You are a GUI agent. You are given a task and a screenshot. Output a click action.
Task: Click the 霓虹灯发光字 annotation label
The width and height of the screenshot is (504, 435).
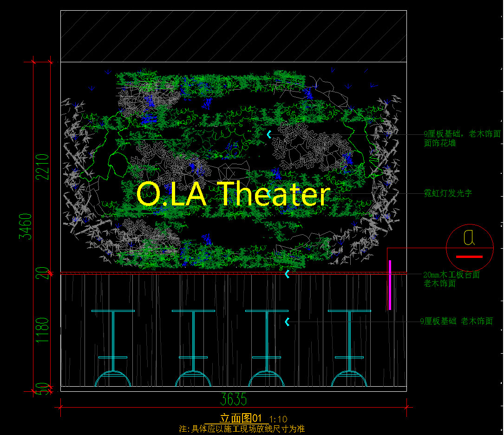coord(448,193)
